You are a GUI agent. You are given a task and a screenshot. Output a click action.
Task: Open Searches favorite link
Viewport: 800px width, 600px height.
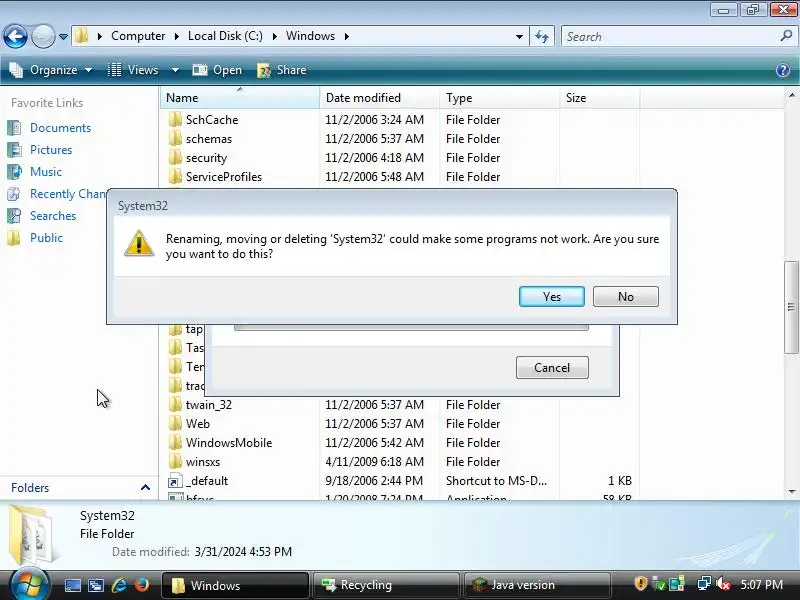[x=53, y=216]
